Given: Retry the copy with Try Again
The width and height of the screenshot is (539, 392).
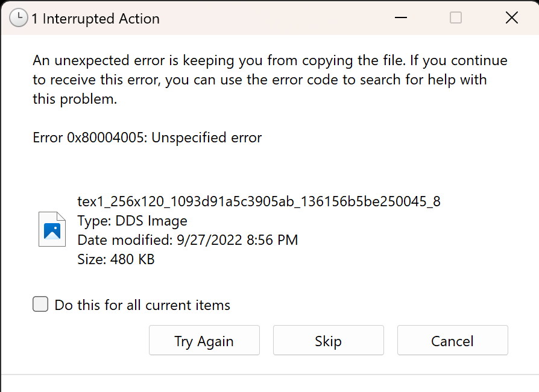Looking at the screenshot, I should [204, 340].
